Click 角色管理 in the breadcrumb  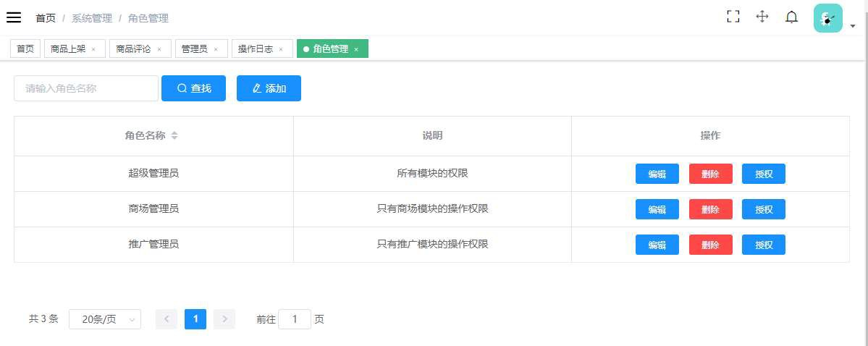click(x=148, y=18)
